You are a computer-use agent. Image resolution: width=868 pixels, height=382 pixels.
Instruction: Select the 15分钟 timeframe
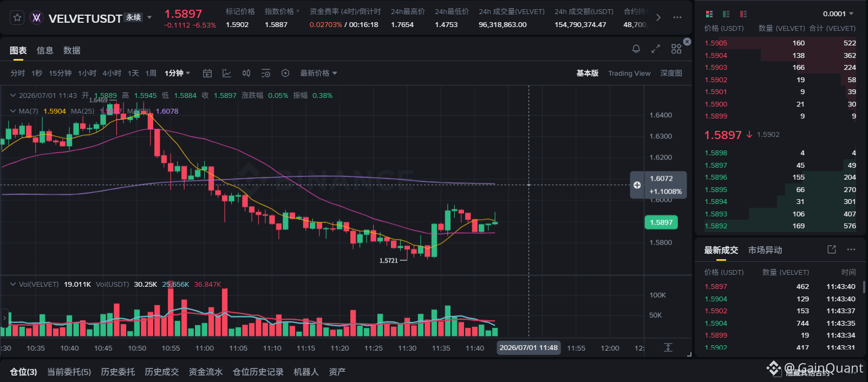(60, 73)
